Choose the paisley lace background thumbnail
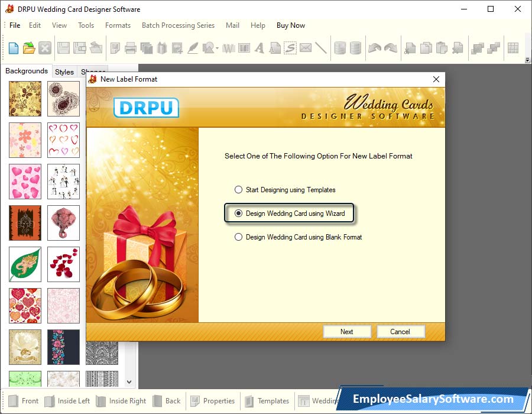 [x=63, y=98]
